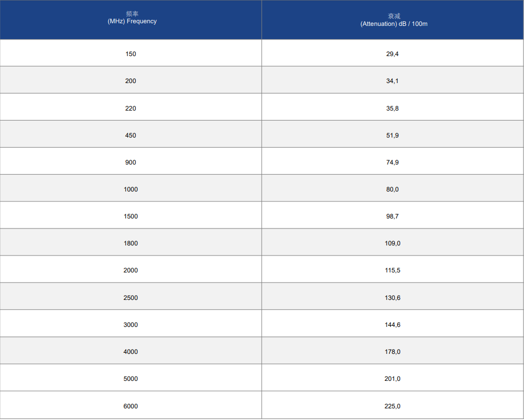This screenshot has width=524, height=420.
Task: Click the 2000 frequency cell
Action: 131,269
